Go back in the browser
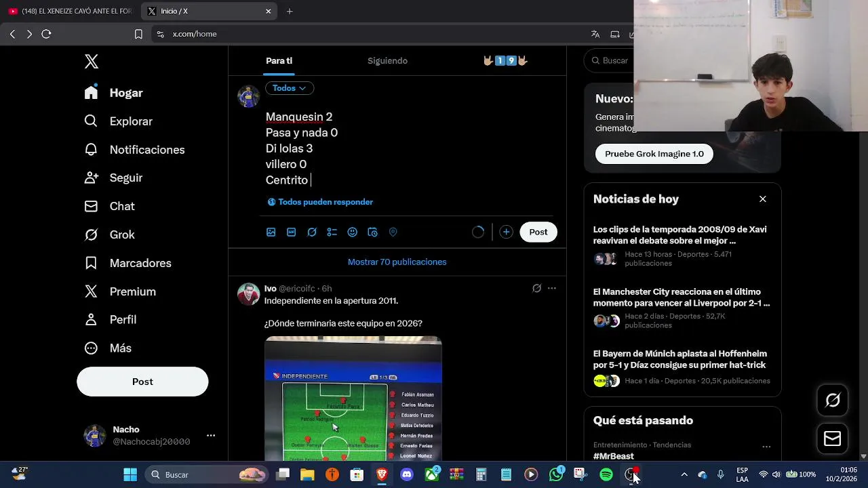This screenshot has width=868, height=488. [x=12, y=34]
